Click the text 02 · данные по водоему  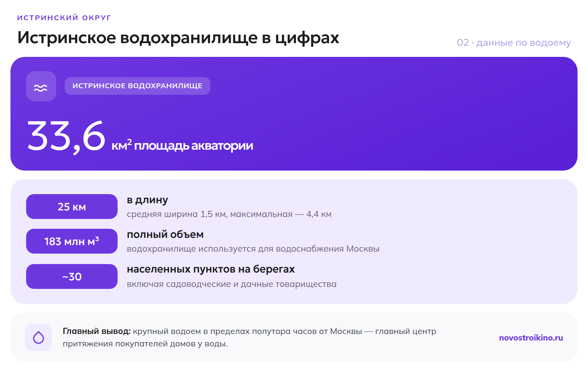click(x=514, y=42)
